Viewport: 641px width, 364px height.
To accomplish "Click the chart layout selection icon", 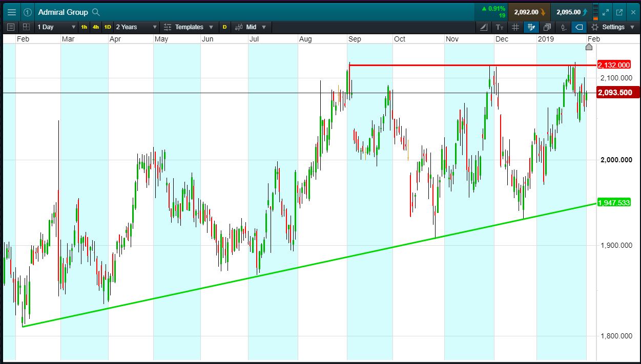I will click(26, 27).
